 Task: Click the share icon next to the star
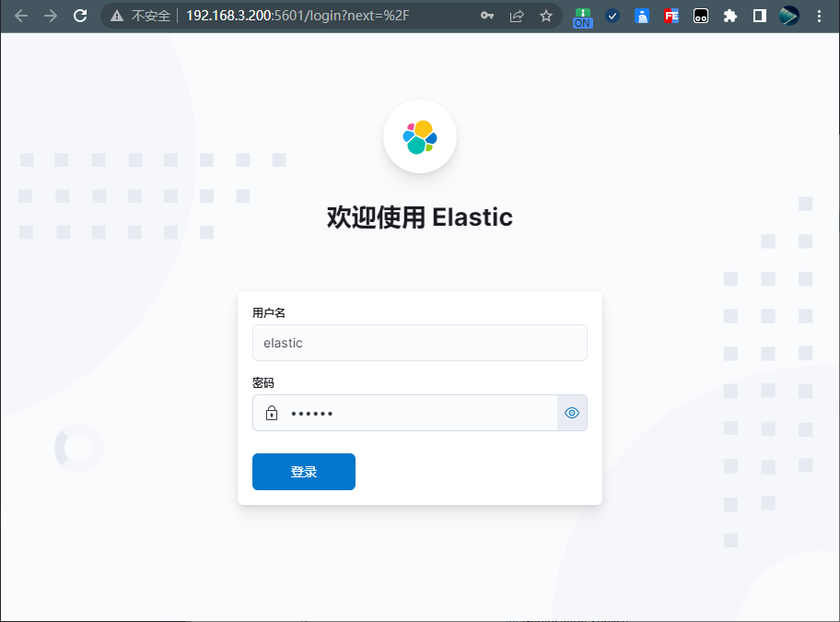[x=517, y=16]
